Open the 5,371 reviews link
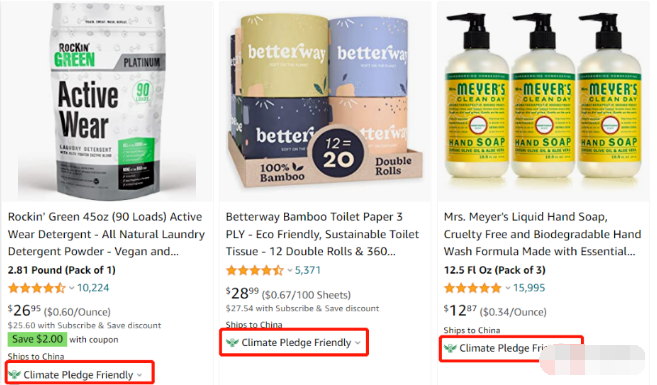The image size is (657, 385). coord(308,270)
